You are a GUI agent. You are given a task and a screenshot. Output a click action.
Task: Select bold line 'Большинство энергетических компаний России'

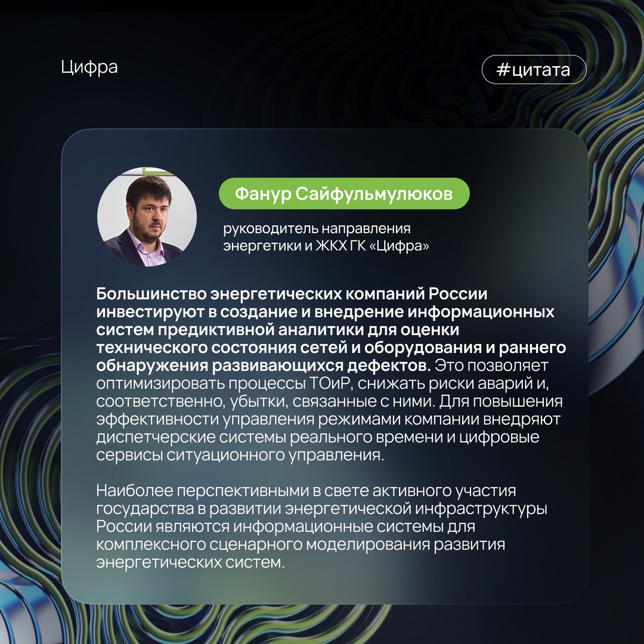(x=292, y=293)
